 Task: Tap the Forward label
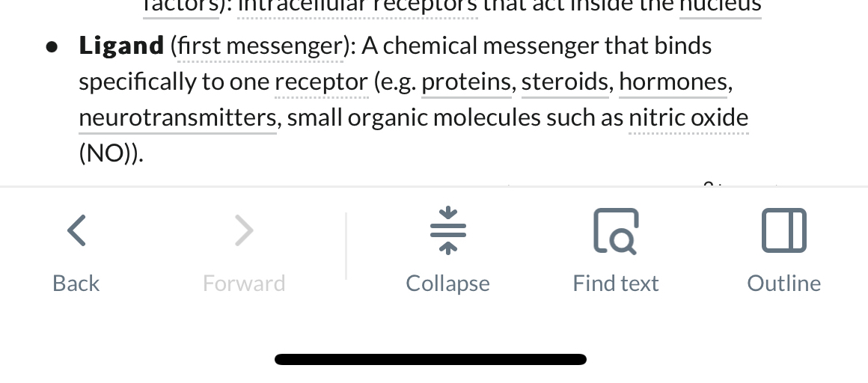point(244,284)
